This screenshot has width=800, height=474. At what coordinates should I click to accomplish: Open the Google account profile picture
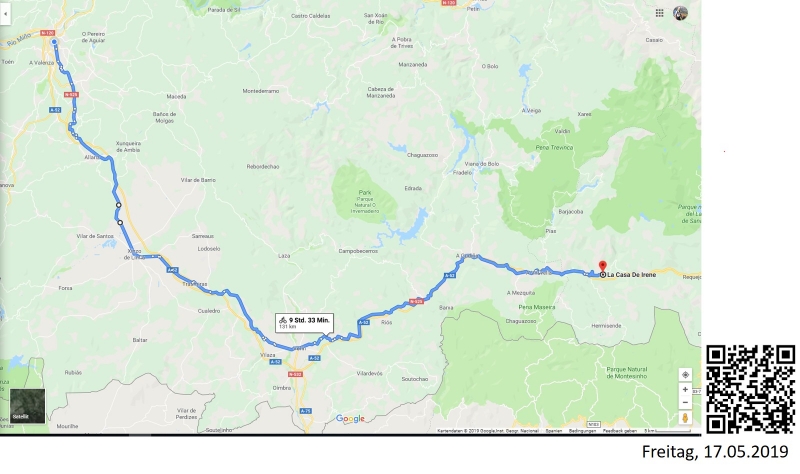tap(680, 13)
